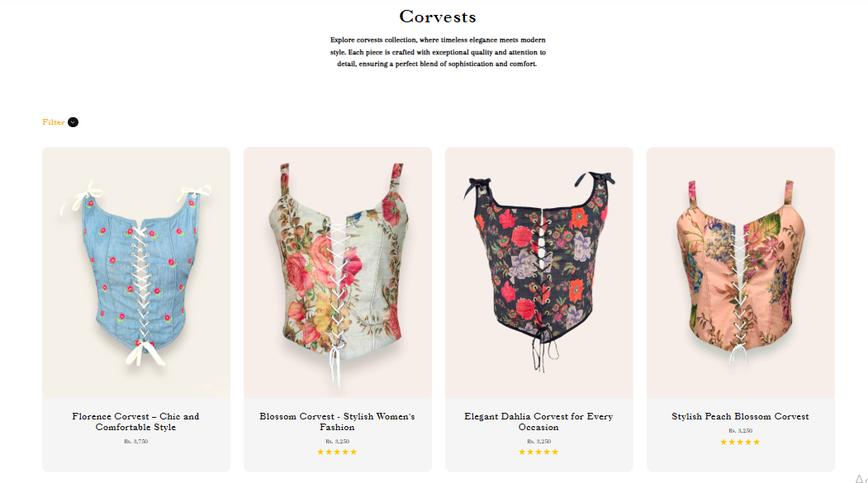
Task: Click the partially visible corner icon
Action: pos(861,479)
